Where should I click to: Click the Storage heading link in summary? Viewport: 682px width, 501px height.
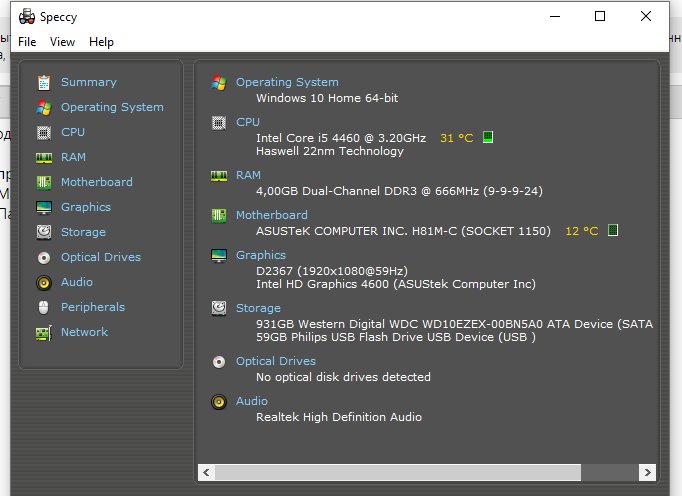(258, 308)
